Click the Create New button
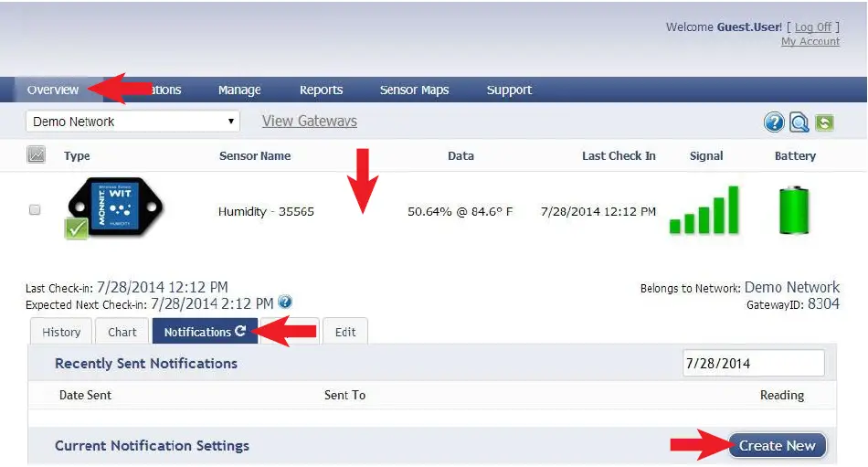868x467 pixels. click(x=778, y=445)
